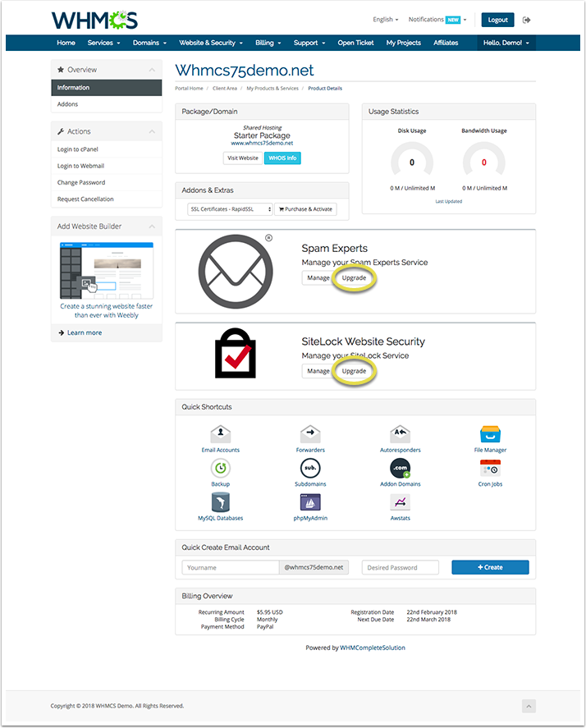This screenshot has height=728, width=586.
Task: Click the WHOIS Info button
Action: 282,158
